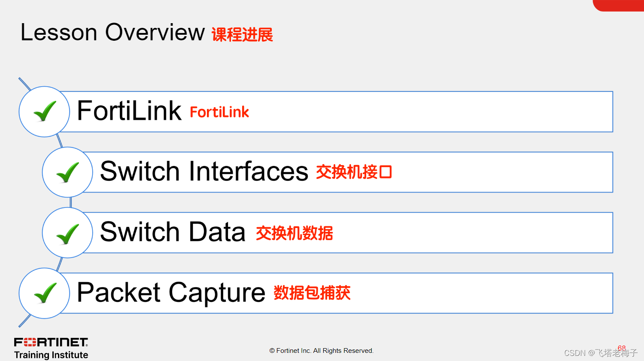This screenshot has width=644, height=361.
Task: Click the green checkmark beside Packet Capture
Action: (45, 293)
